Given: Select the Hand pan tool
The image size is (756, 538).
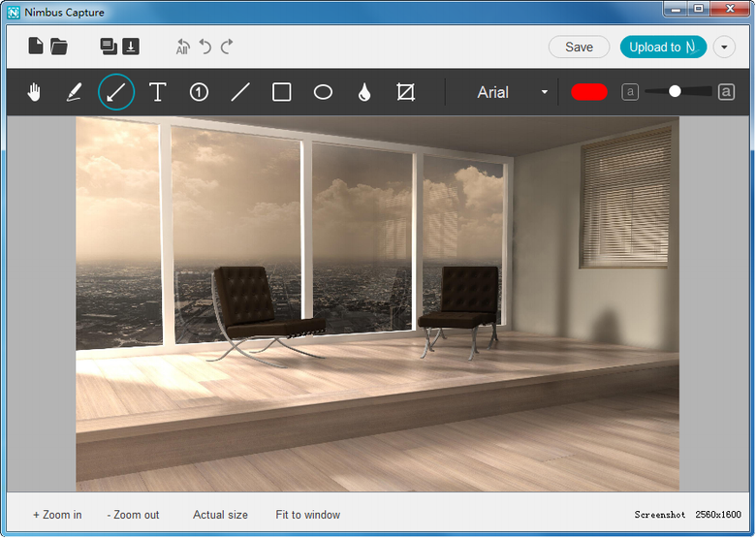Looking at the screenshot, I should point(35,92).
